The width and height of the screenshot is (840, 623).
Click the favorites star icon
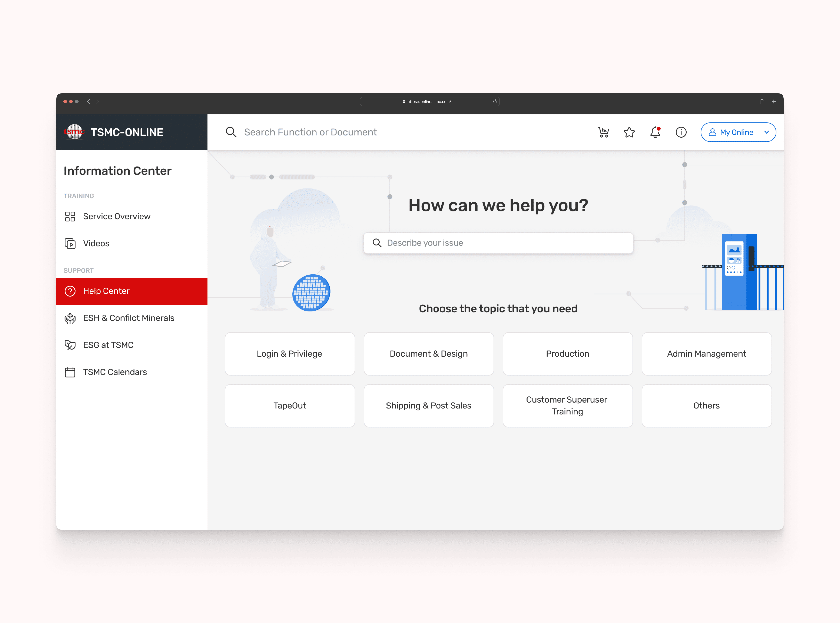(629, 132)
